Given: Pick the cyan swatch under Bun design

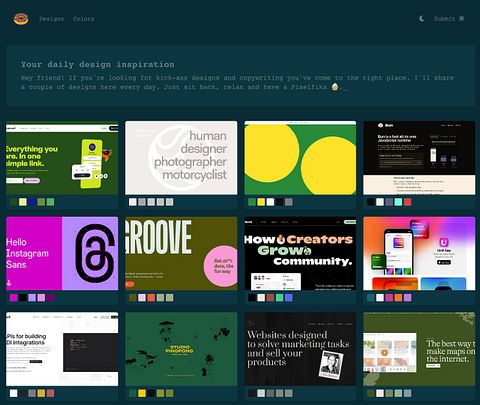Looking at the screenshot, I should pos(398,202).
